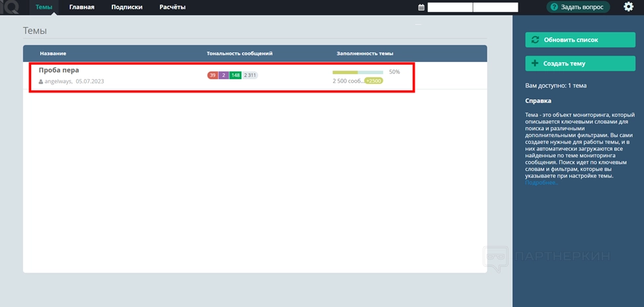
Task: Click the user icon next to angelways
Action: tap(40, 82)
